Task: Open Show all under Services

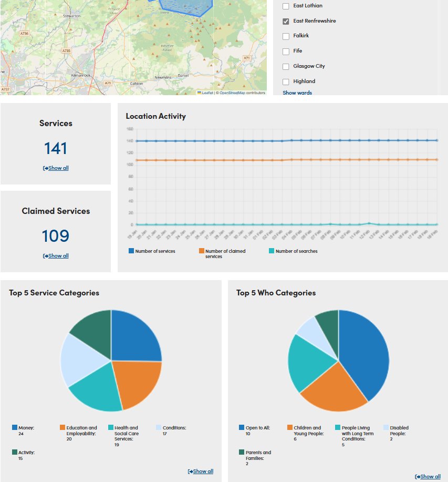Action: [x=55, y=168]
